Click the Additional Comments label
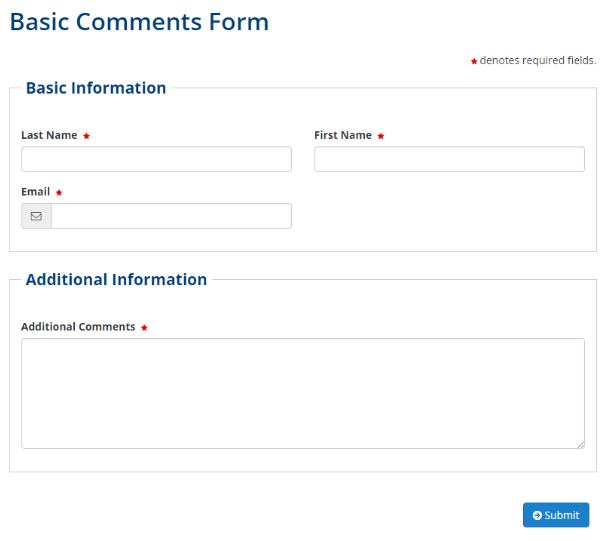Viewport: 607px width, 541px height. 78,327
